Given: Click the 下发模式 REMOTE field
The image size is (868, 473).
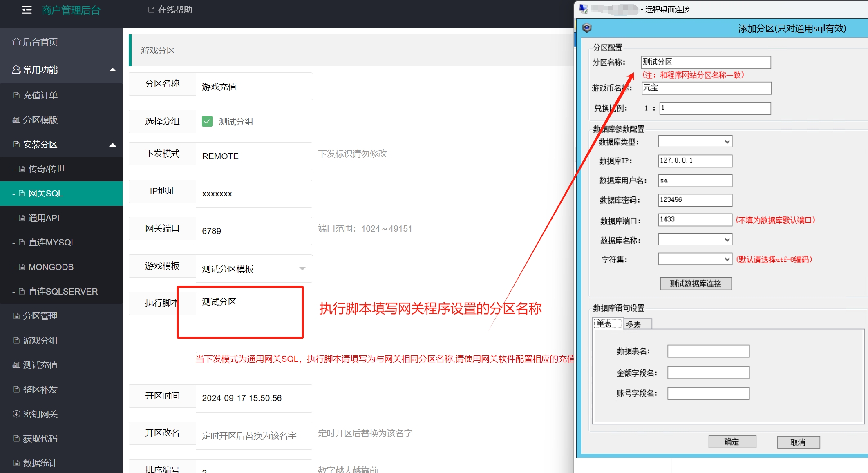Looking at the screenshot, I should point(254,156).
